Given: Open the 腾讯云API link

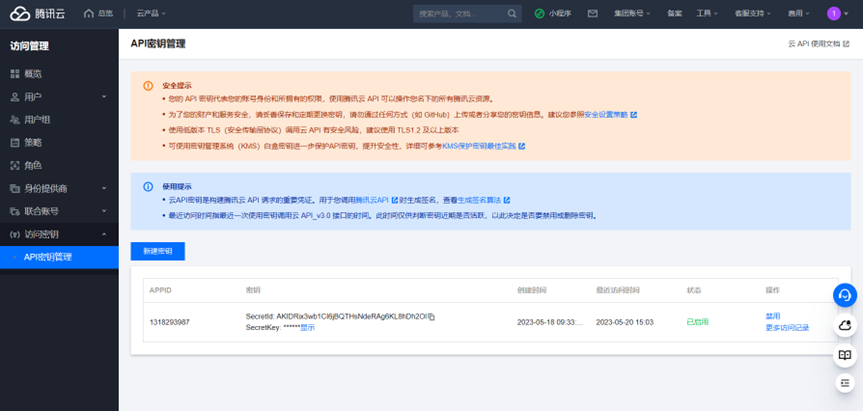Looking at the screenshot, I should coord(376,200).
